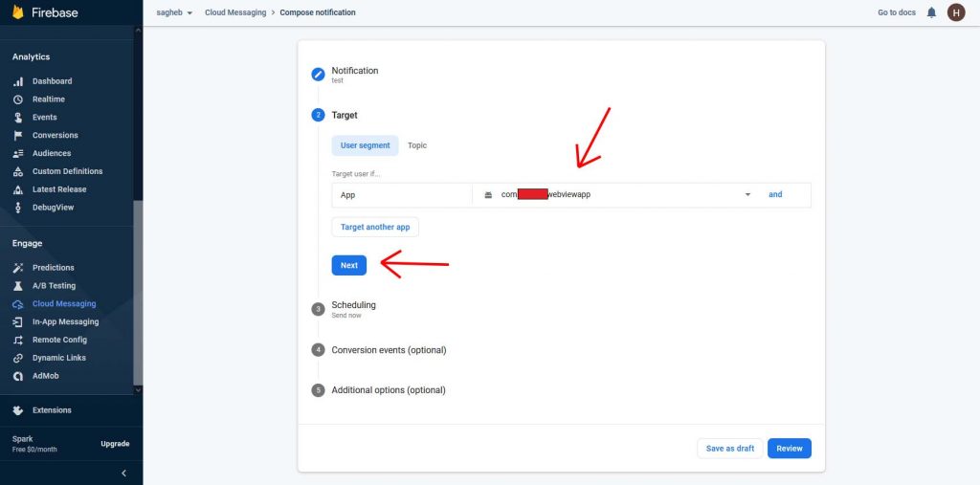
Task: Open A/B Testing page
Action: pos(55,286)
